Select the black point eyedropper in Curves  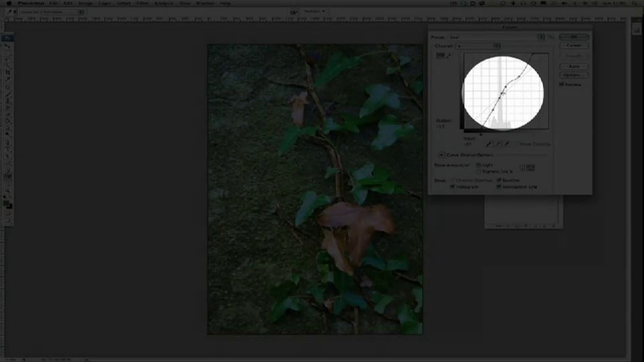[489, 144]
